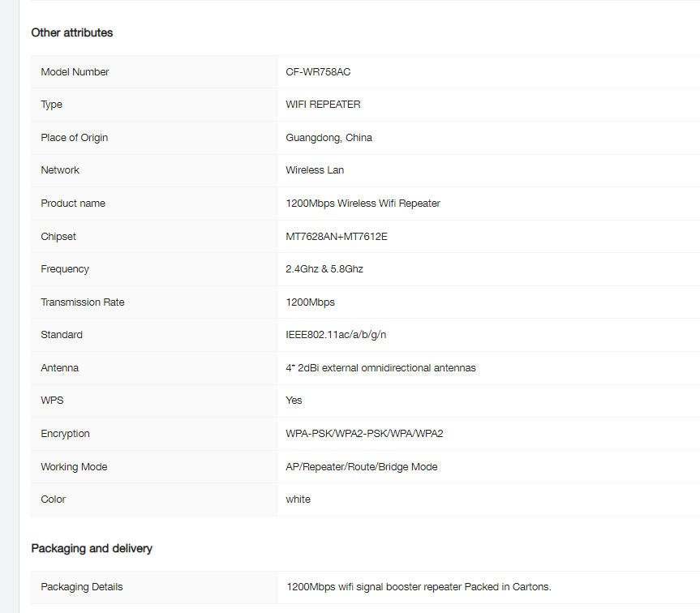
Task: Click the "Guangdong, China" value
Action: (x=329, y=138)
